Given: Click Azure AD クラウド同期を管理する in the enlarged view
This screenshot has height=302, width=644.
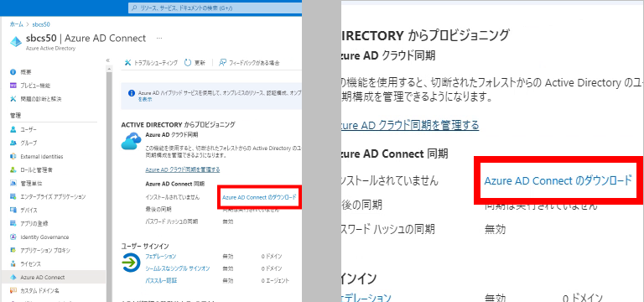Looking at the screenshot, I should pyautogui.click(x=410, y=124).
